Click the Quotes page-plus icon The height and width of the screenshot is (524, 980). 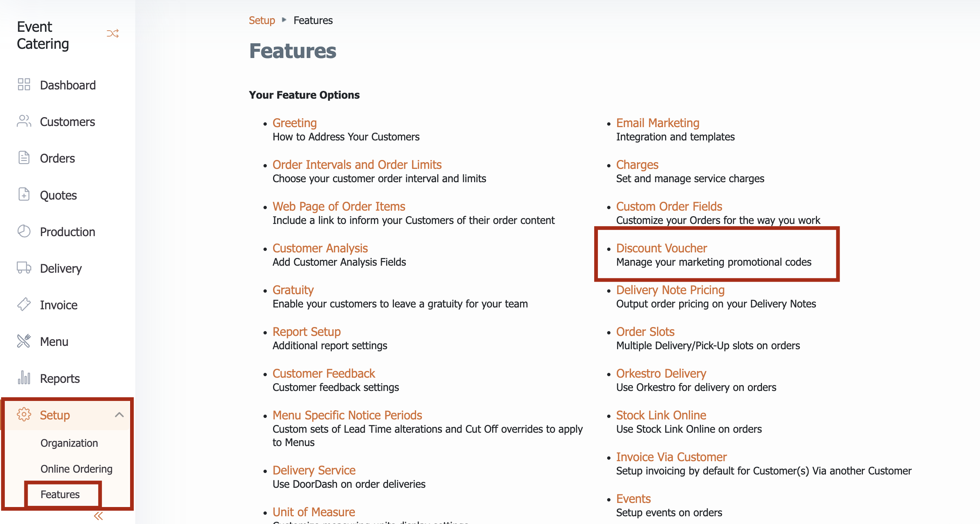(x=24, y=194)
